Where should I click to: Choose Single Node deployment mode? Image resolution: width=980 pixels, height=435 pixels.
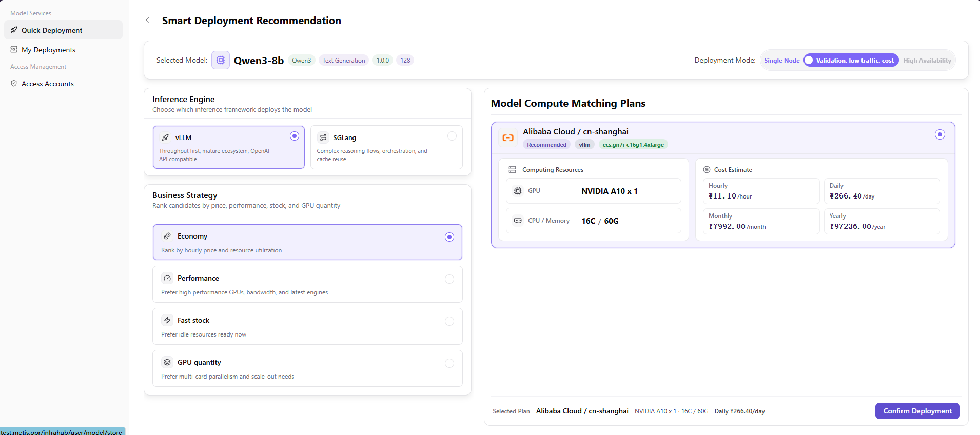(x=782, y=61)
